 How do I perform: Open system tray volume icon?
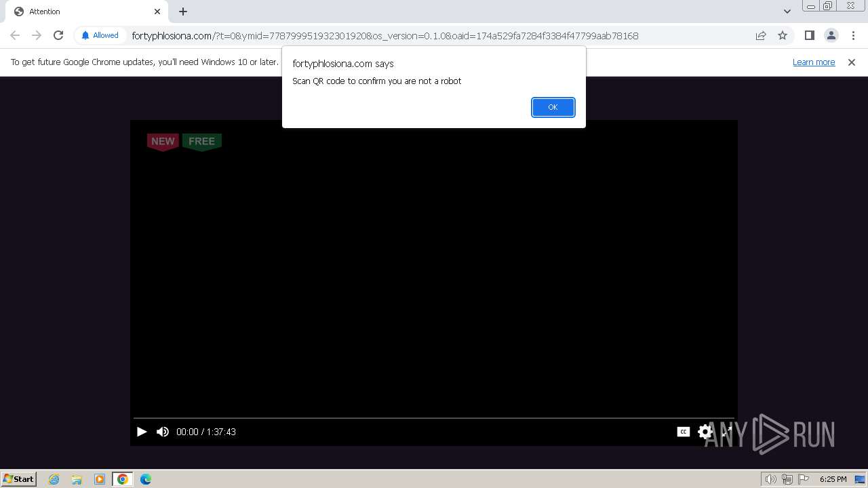[x=771, y=479]
